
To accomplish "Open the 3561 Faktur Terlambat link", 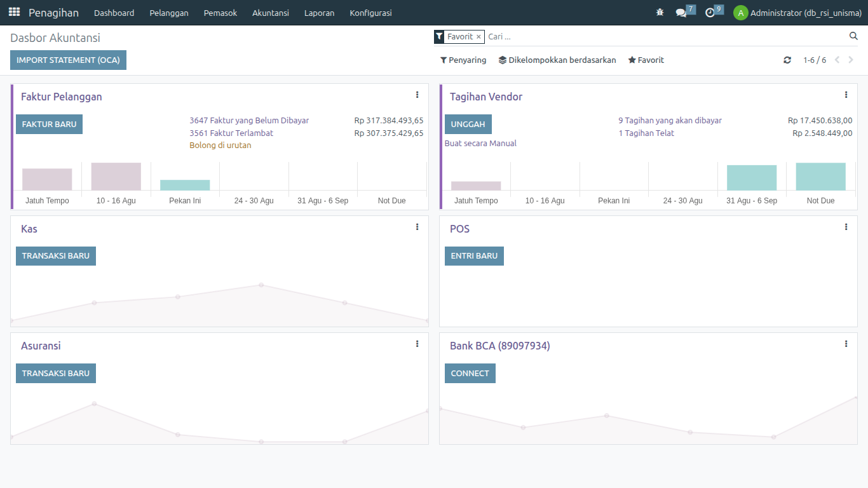I will click(x=231, y=133).
